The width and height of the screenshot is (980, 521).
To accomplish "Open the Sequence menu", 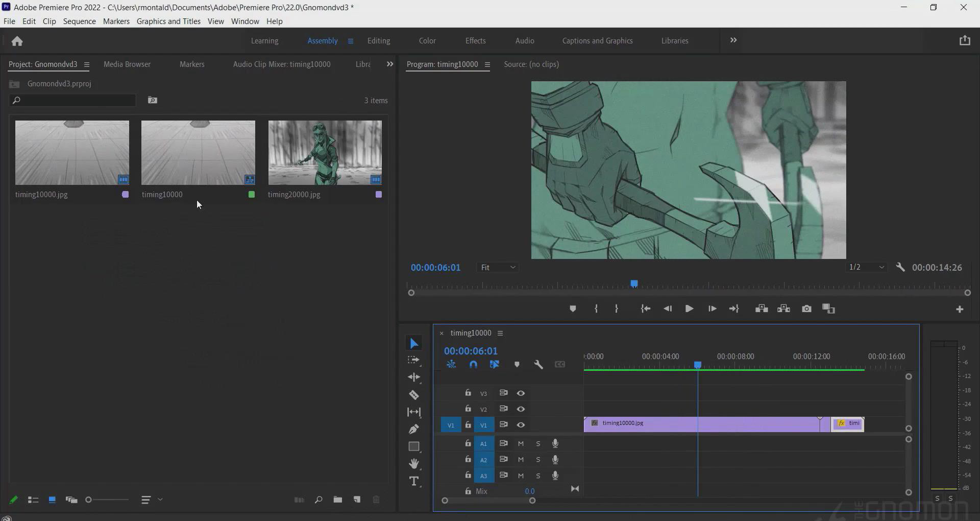I will click(80, 21).
